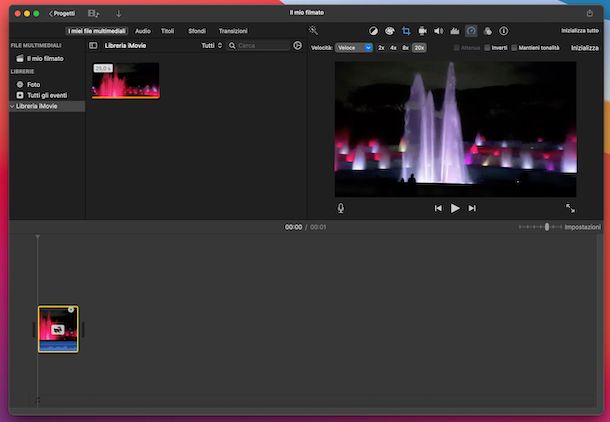This screenshot has width=610, height=422.
Task: Open clip filter and audio effects
Action: (x=487, y=31)
